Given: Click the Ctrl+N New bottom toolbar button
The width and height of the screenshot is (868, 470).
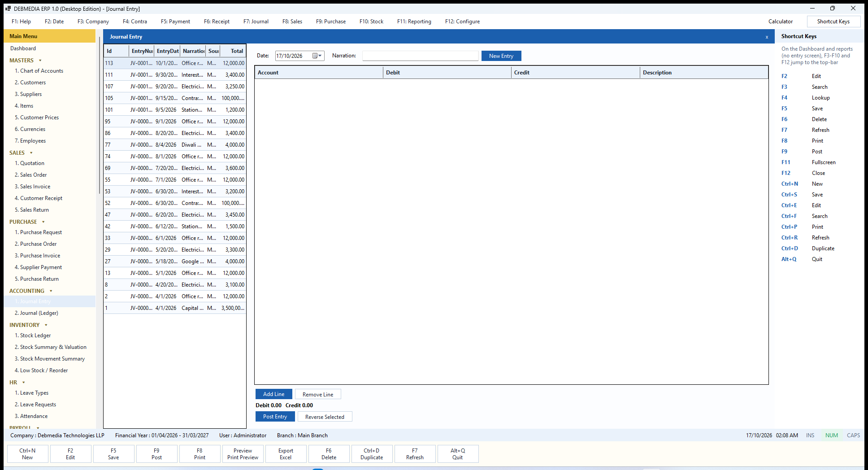Looking at the screenshot, I should pyautogui.click(x=27, y=454).
